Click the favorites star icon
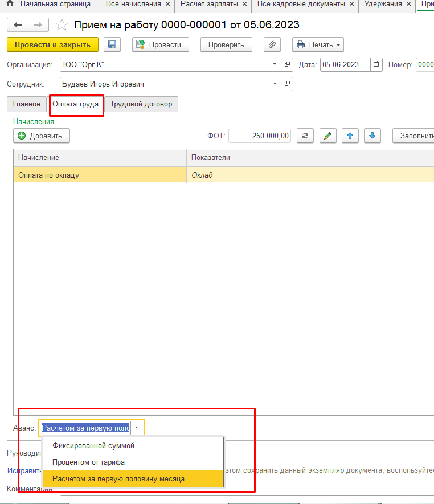Viewport: 434px width, 504px height. click(x=62, y=26)
